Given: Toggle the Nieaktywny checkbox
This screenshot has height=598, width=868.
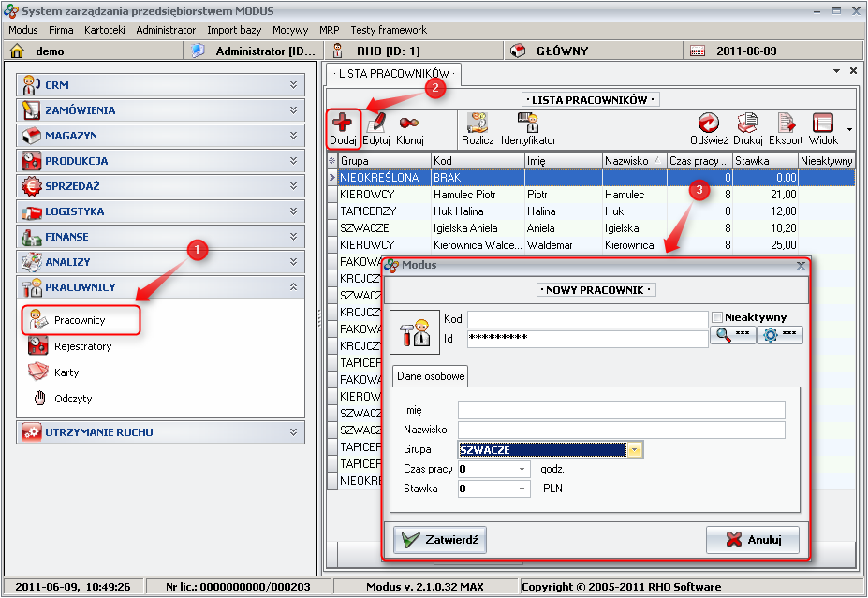Looking at the screenshot, I should click(x=718, y=317).
